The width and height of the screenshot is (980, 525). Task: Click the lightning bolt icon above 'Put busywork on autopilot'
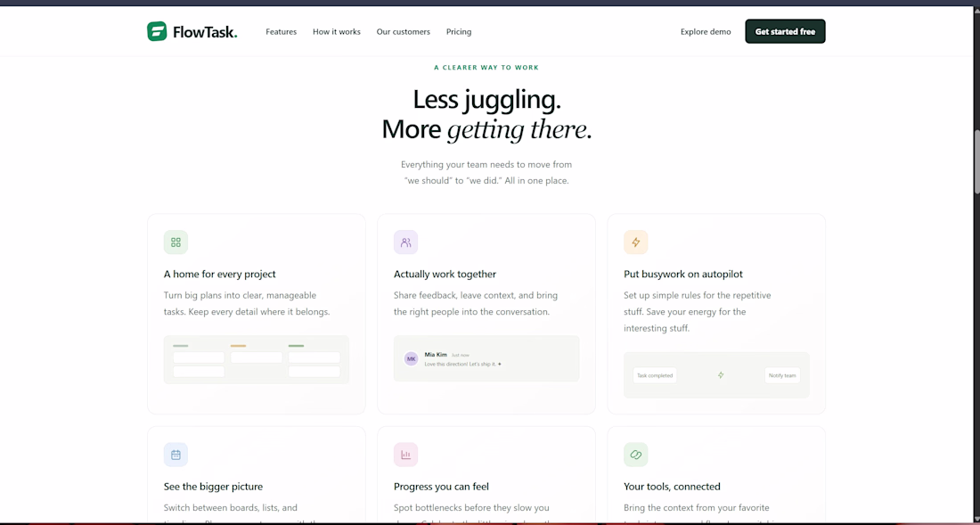[635, 242]
